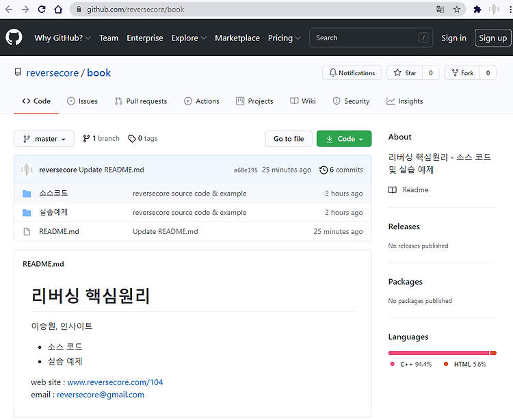The height and width of the screenshot is (420, 513).
Task: Go to the browser home icon
Action: coord(58,10)
